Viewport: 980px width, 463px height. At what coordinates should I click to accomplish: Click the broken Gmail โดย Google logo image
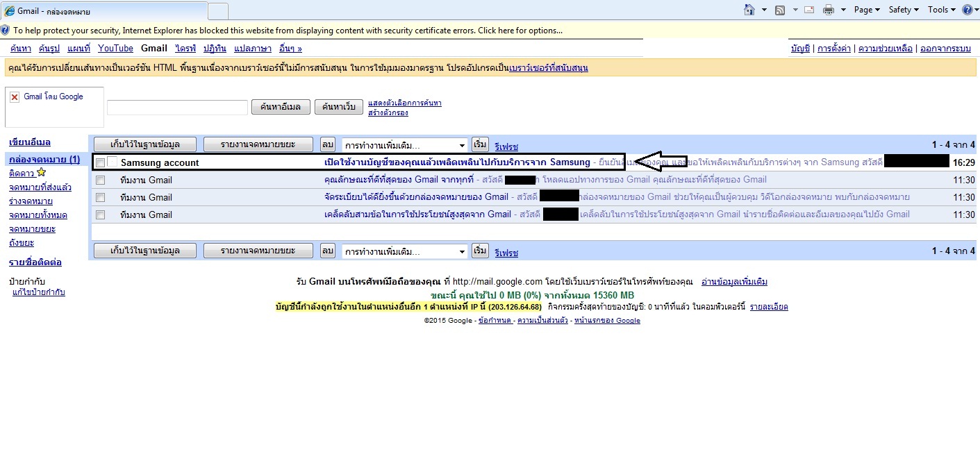pyautogui.click(x=15, y=97)
